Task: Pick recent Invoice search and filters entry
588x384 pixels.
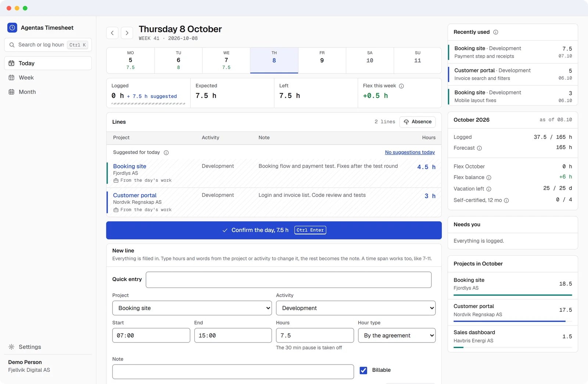Action: click(x=513, y=74)
